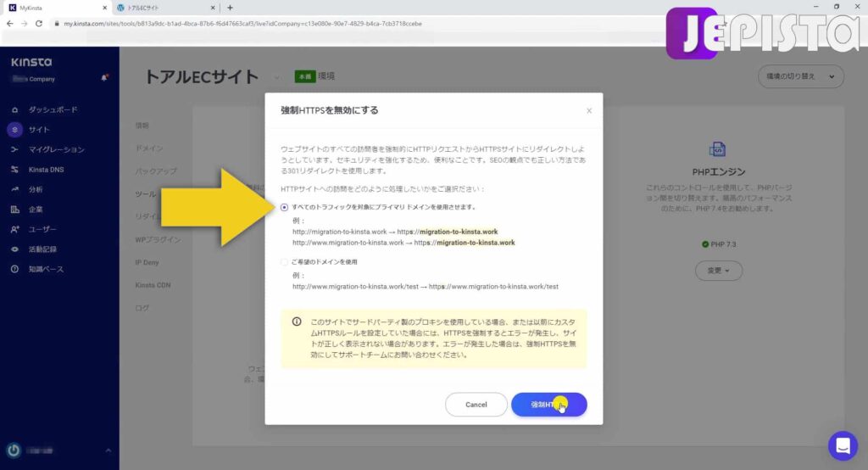
Task: Open 企業 in the sidebar
Action: [x=36, y=210]
